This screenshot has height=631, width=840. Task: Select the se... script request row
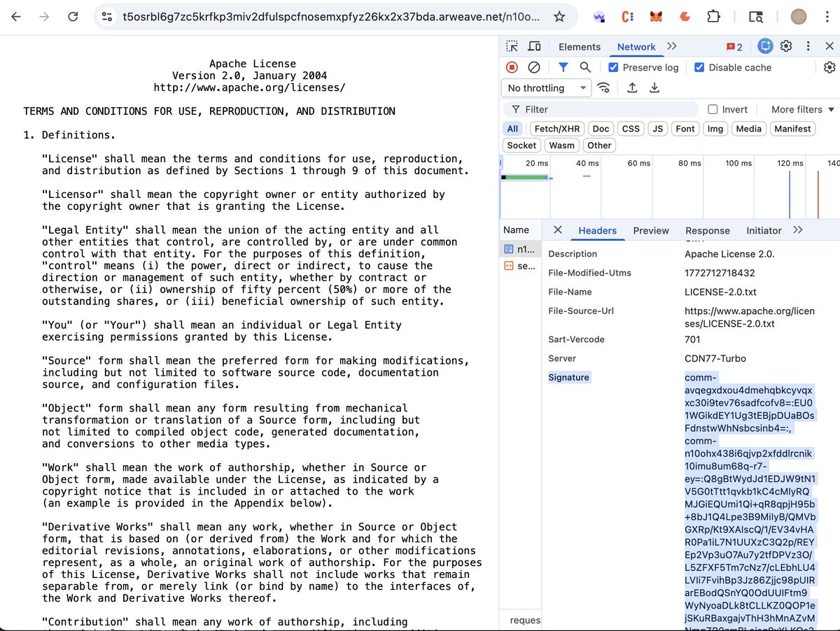[520, 266]
